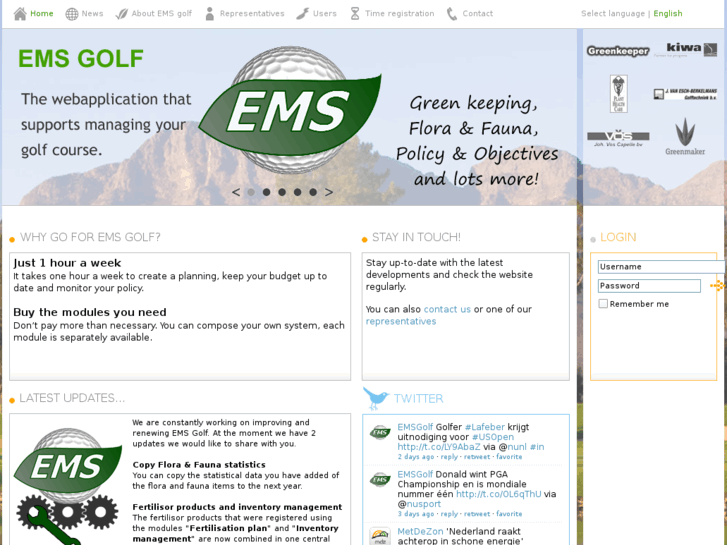Select the third slideshow dot
The width and height of the screenshot is (727, 545).
[282, 192]
